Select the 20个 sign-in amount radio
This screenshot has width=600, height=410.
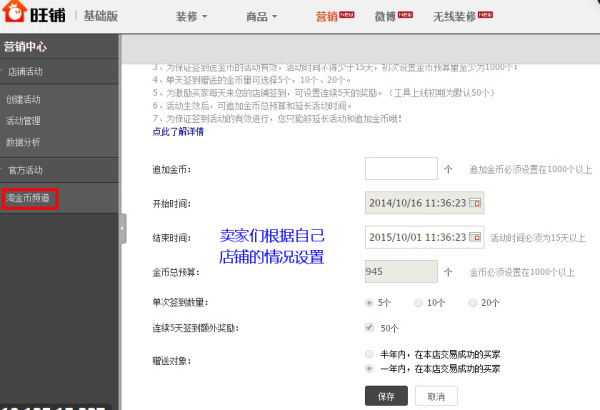click(x=473, y=303)
